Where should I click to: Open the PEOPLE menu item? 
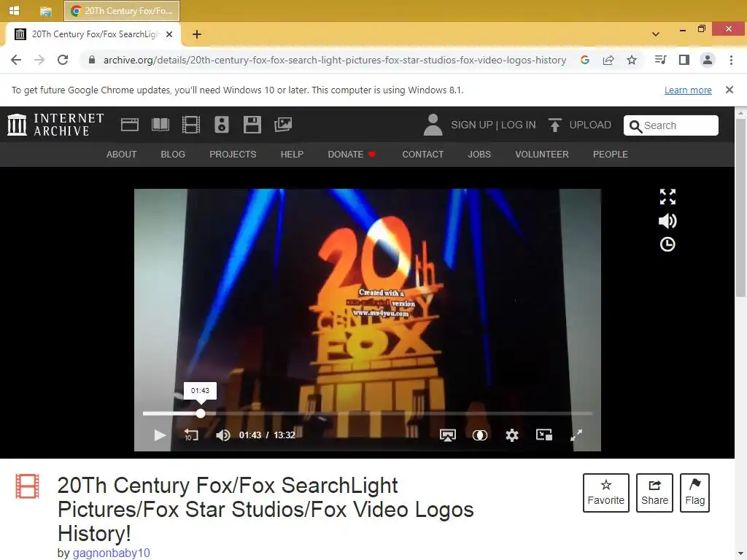pos(611,155)
